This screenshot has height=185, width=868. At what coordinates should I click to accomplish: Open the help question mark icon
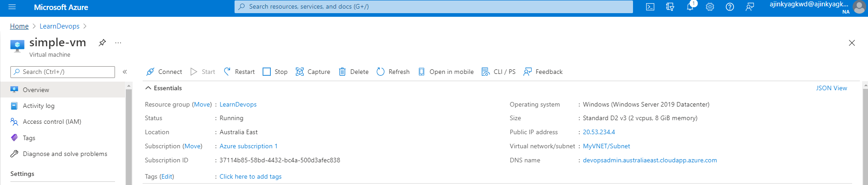click(x=730, y=7)
